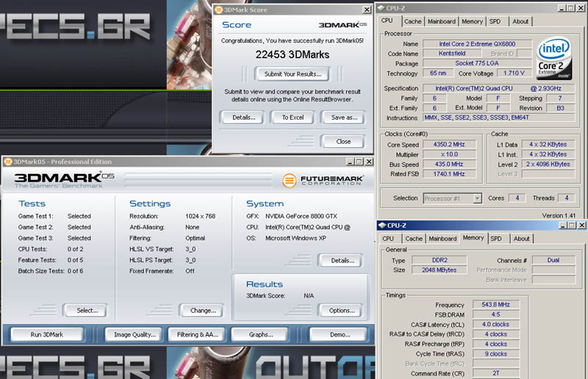Screen dimensions: 588x379
Task: Click Change button under Settings
Action: [x=203, y=311]
